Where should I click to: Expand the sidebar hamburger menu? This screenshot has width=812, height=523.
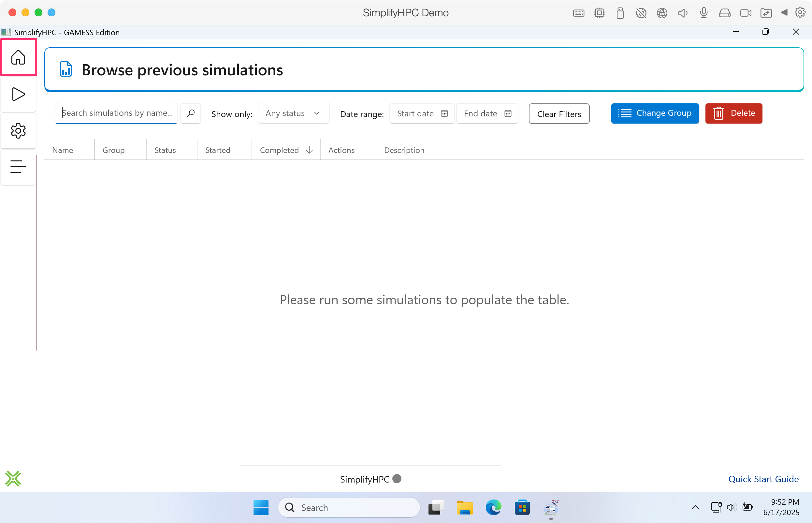(x=18, y=167)
